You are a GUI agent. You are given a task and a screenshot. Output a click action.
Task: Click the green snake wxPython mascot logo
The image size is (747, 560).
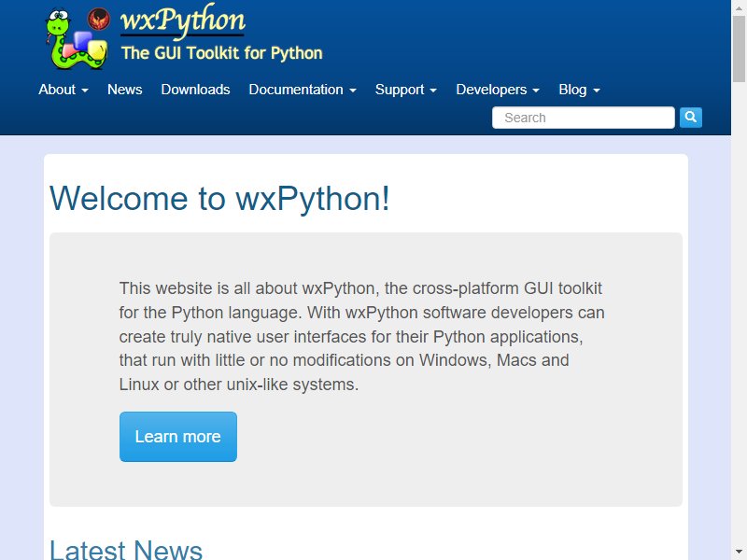click(x=77, y=40)
